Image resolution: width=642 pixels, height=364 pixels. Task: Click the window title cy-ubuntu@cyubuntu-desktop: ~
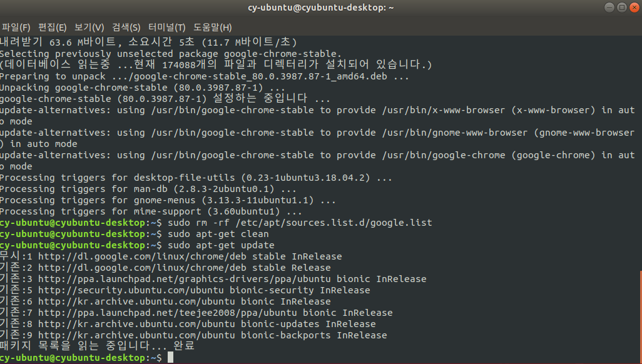(x=320, y=8)
